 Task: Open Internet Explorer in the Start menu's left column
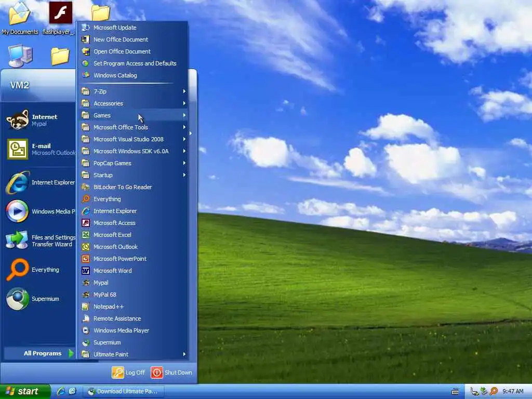click(39, 182)
